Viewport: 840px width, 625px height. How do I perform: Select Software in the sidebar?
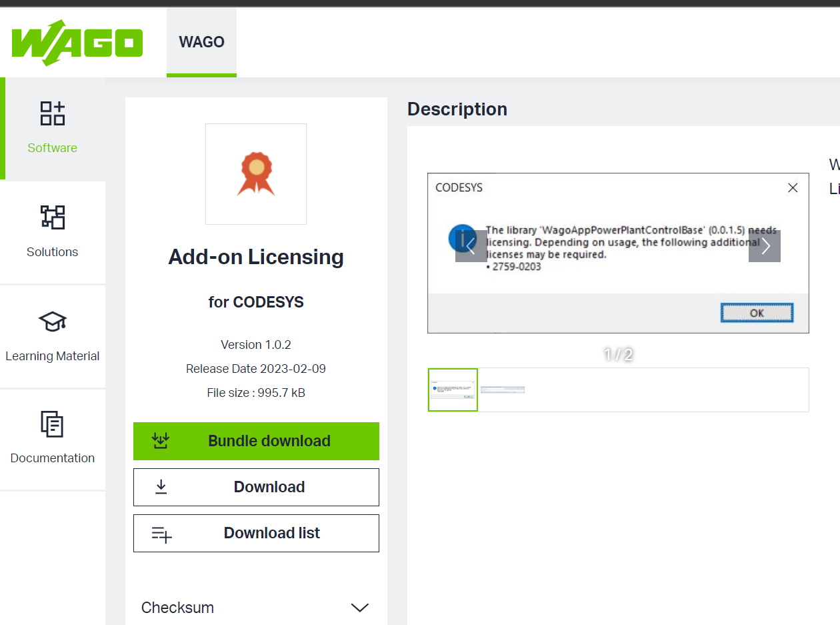pyautogui.click(x=53, y=129)
